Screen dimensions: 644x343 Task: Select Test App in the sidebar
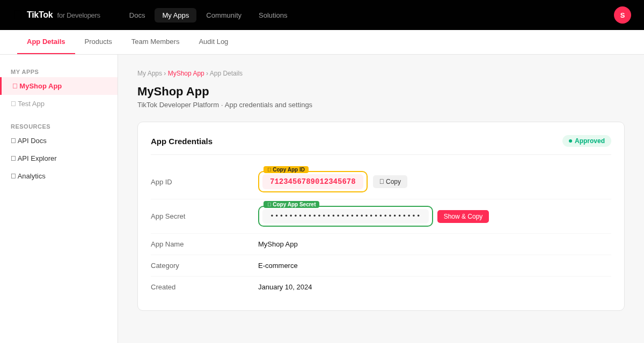(59, 104)
